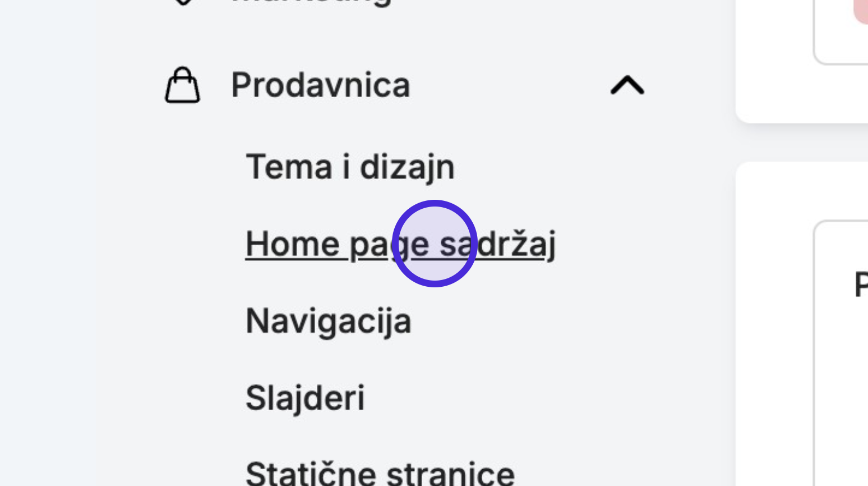Screen dimensions: 868x486
Task: Click the pink badge in the top-right corner
Action: [x=861, y=11]
